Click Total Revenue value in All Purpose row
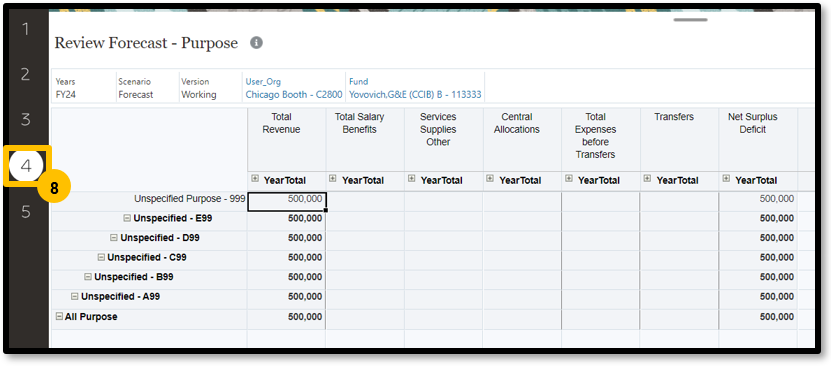 click(305, 317)
